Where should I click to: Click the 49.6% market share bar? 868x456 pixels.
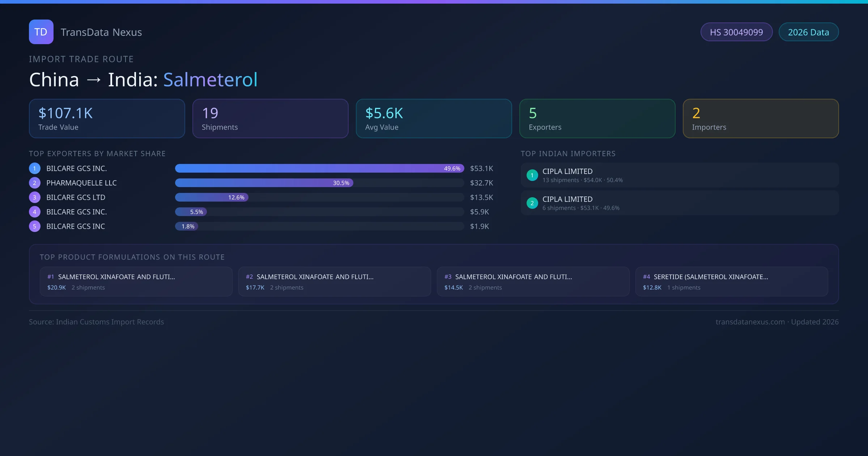point(319,168)
